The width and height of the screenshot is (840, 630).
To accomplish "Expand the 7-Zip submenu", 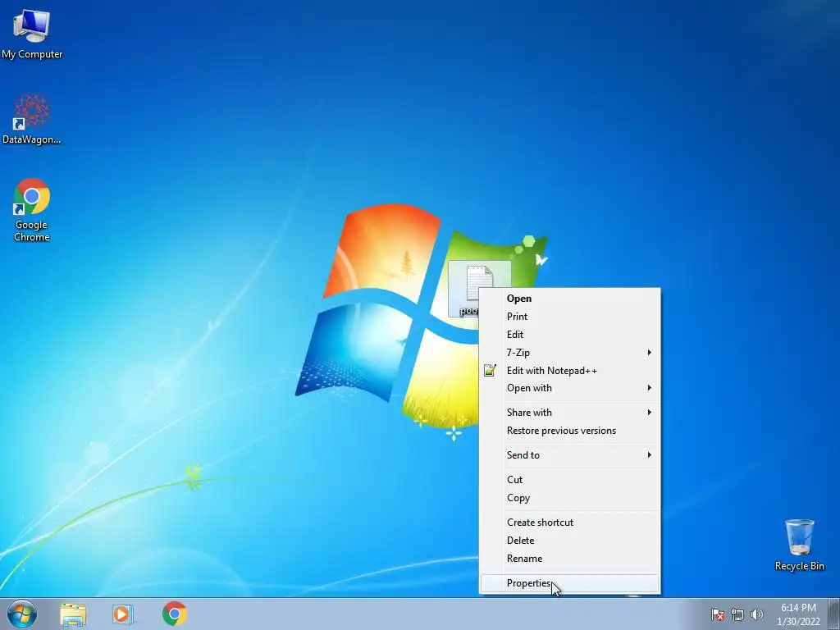I will (569, 353).
